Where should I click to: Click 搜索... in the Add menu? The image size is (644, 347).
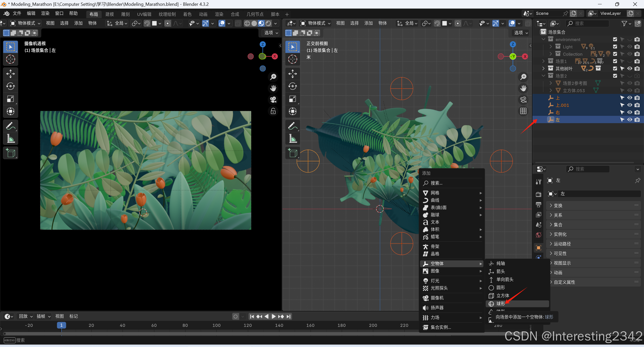[437, 183]
